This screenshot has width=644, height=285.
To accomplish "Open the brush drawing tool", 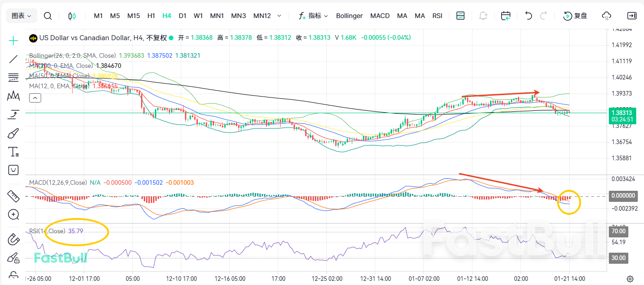I will pos(13,133).
